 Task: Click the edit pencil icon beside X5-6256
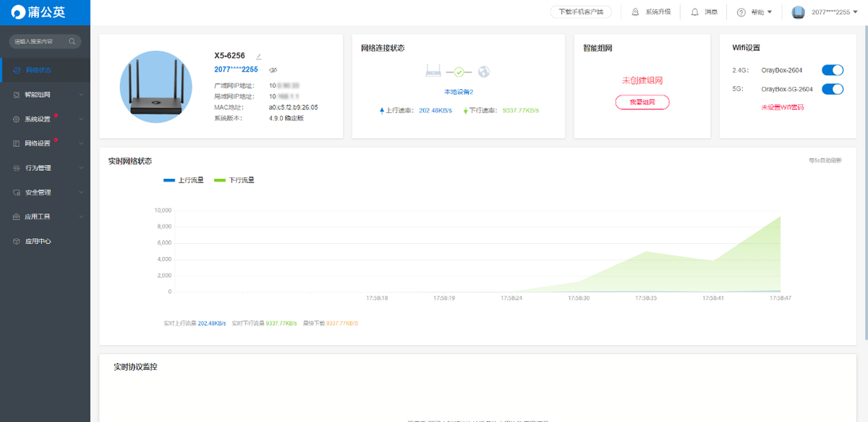pos(259,56)
